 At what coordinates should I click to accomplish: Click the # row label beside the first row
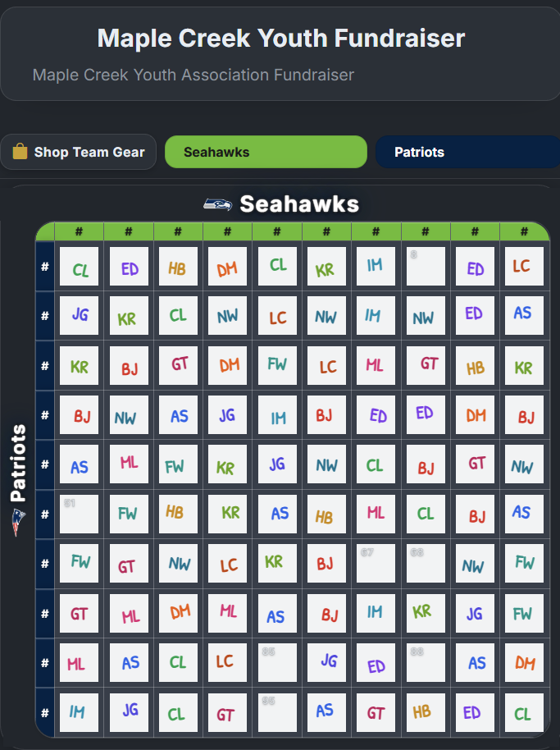tap(44, 266)
